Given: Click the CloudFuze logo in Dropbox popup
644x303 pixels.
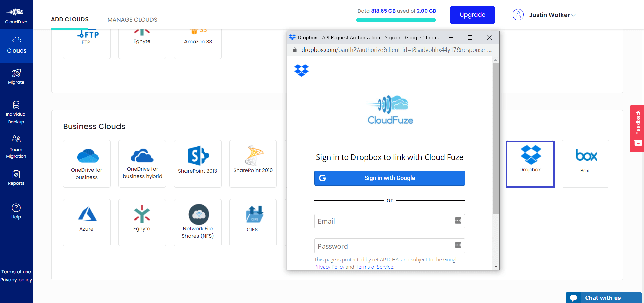Looking at the screenshot, I should pyautogui.click(x=390, y=110).
